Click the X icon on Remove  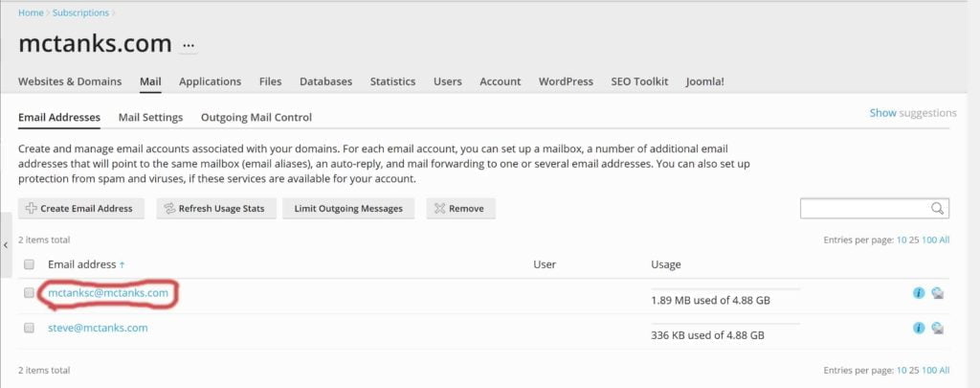coord(440,209)
